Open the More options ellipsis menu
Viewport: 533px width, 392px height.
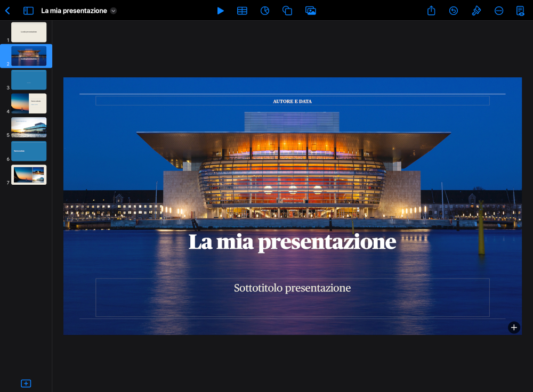click(498, 10)
